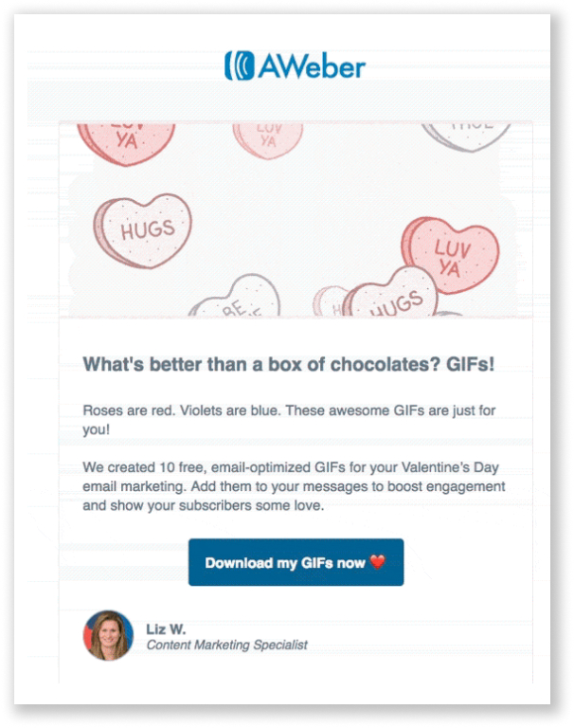Click the top-center pale LUV YA heart
This screenshot has height=728, width=574.
point(268,139)
